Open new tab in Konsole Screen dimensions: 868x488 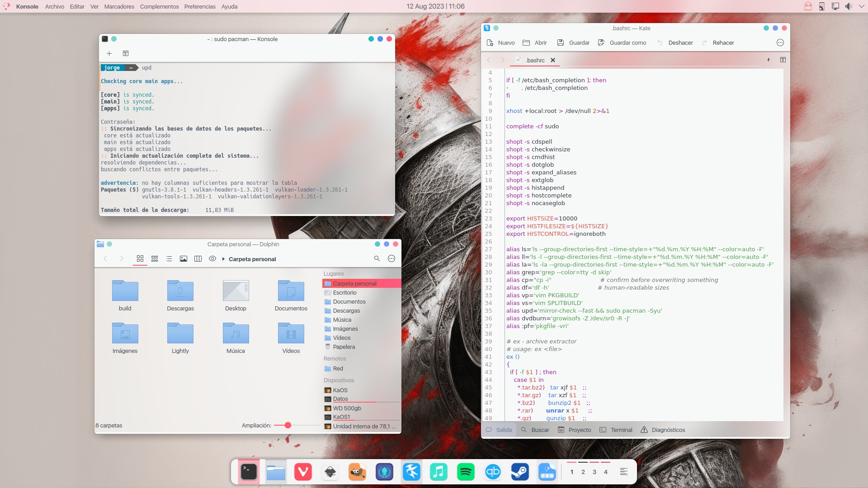(x=109, y=53)
